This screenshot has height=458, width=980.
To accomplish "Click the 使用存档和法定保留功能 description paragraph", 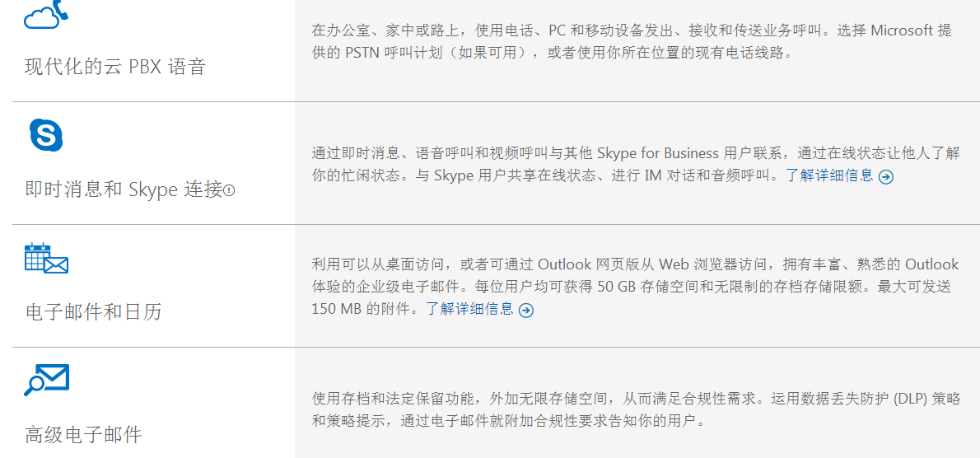I will click(637, 409).
